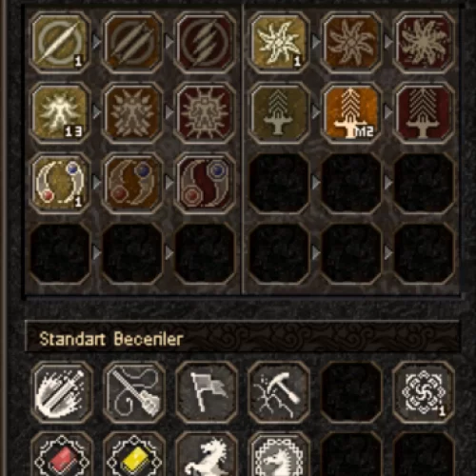Select the orange sword skill marked M2
This screenshot has height=476, width=476.
[351, 113]
